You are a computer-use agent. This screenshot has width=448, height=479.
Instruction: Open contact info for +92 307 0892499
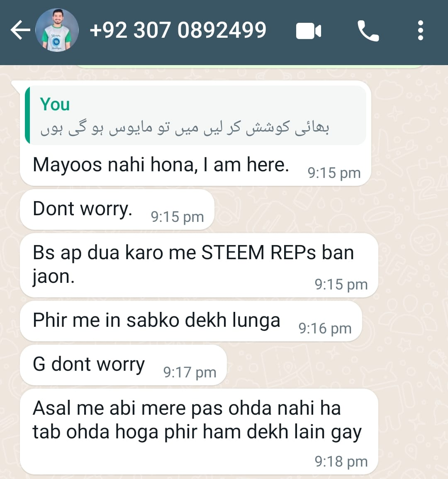click(x=178, y=30)
